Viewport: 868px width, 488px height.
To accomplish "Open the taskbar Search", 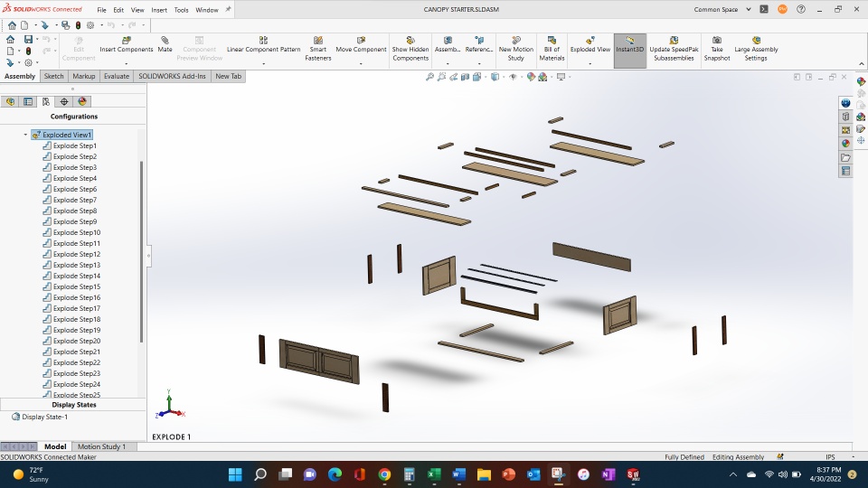I will pyautogui.click(x=260, y=474).
